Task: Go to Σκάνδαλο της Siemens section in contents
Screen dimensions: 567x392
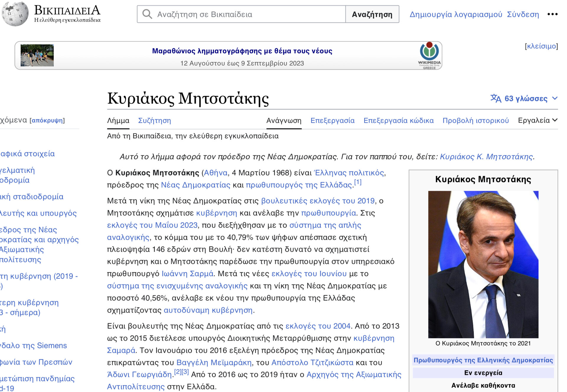Action: (33, 345)
